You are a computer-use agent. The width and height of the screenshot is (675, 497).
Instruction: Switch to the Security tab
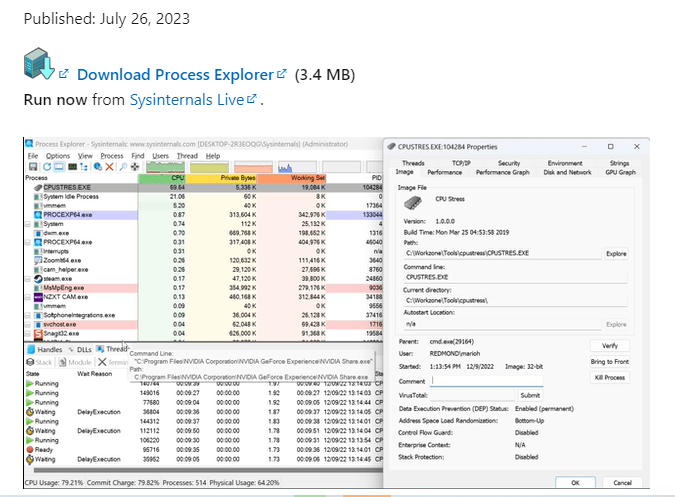pyautogui.click(x=509, y=163)
